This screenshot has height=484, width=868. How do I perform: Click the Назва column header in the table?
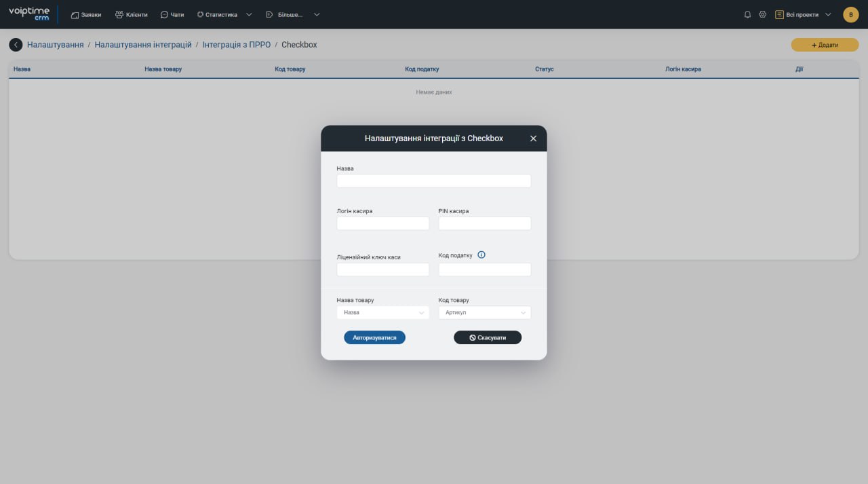(x=22, y=69)
